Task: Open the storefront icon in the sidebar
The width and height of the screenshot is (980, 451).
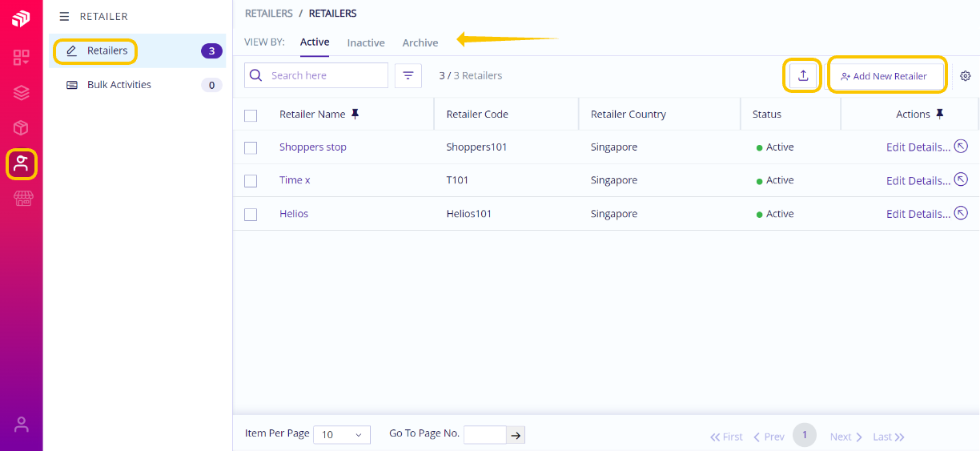Action: pyautogui.click(x=22, y=199)
